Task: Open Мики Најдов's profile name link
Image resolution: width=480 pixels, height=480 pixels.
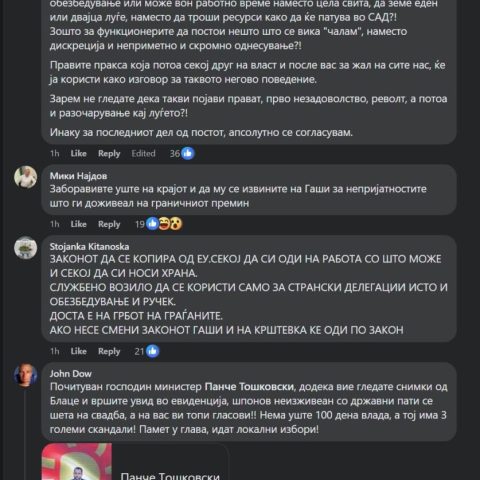Action: 78,176
